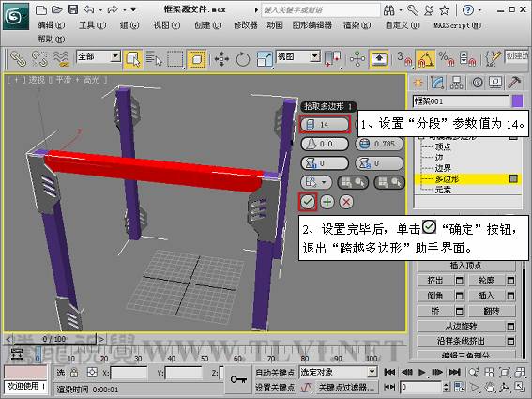Open the Hierarchy command panel tab
Image resolution: width=532 pixels, height=399 pixels.
click(456, 83)
